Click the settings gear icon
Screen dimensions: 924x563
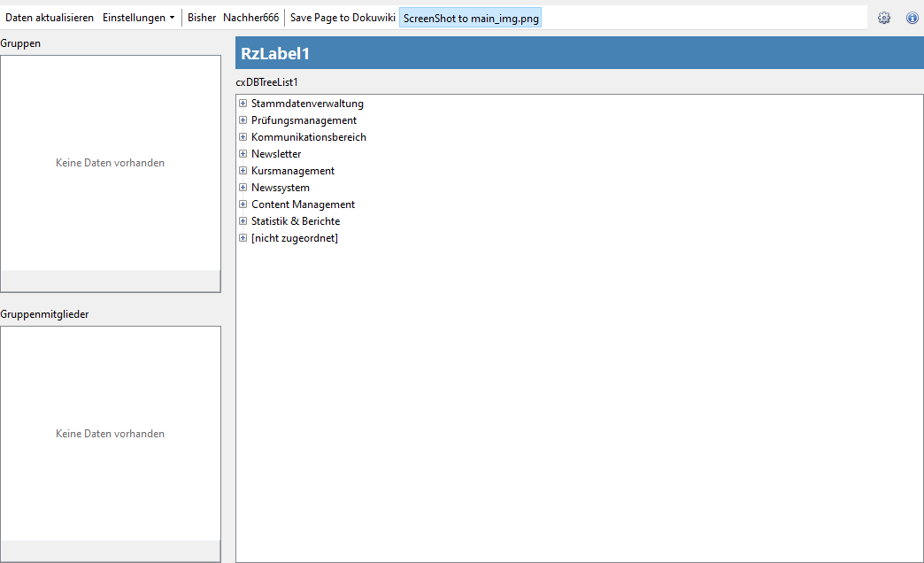tap(883, 18)
